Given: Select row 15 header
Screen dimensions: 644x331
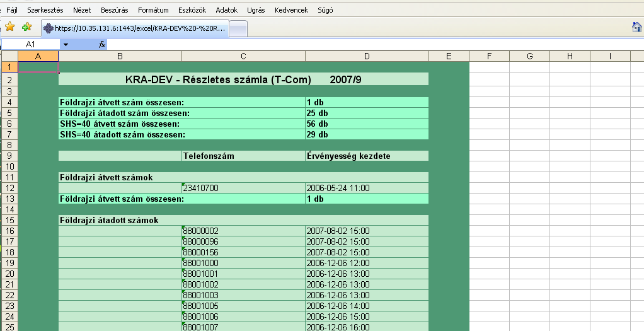Looking at the screenshot, I should click(10, 220).
